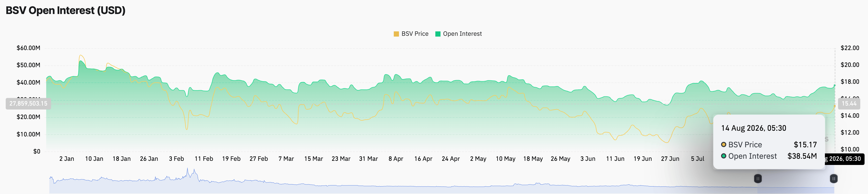Click the '10 Jan' date label

94,159
